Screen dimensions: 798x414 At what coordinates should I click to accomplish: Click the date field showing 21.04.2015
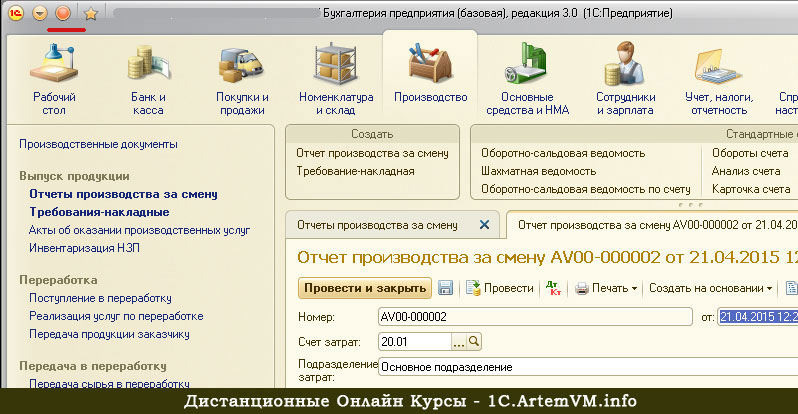[x=758, y=317]
